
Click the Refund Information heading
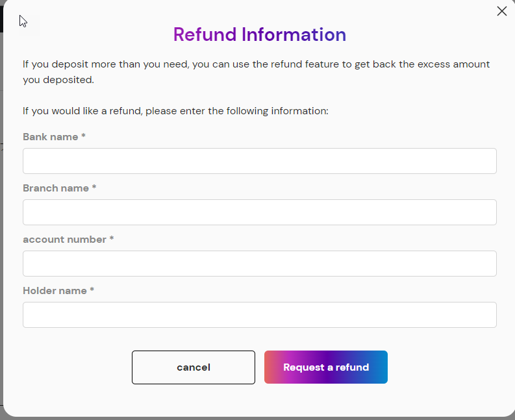259,34
